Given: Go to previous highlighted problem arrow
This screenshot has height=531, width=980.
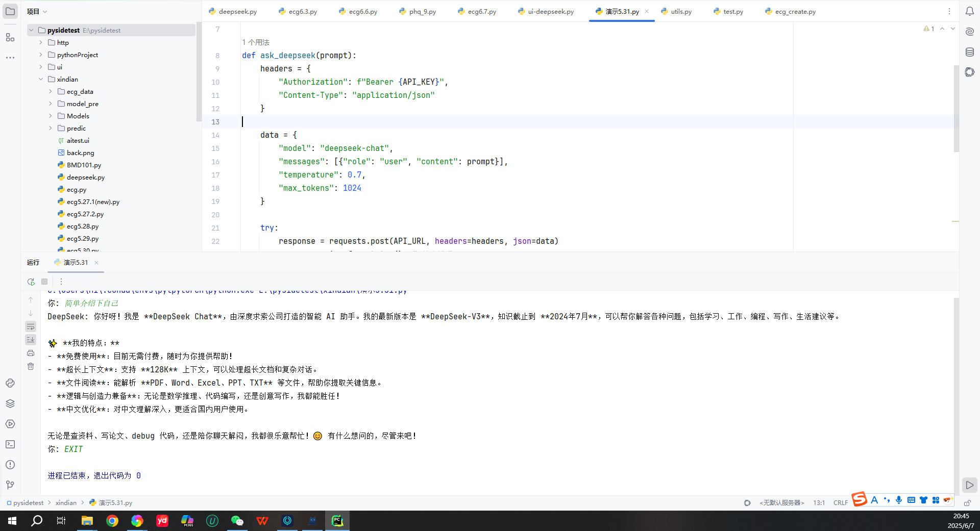Looking at the screenshot, I should click(x=942, y=29).
